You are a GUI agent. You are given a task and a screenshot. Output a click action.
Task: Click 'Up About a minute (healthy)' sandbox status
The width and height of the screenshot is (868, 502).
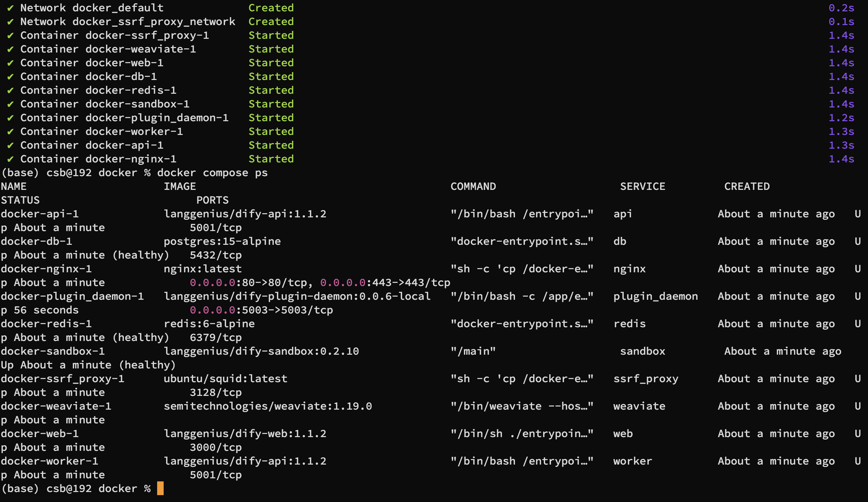coord(89,365)
